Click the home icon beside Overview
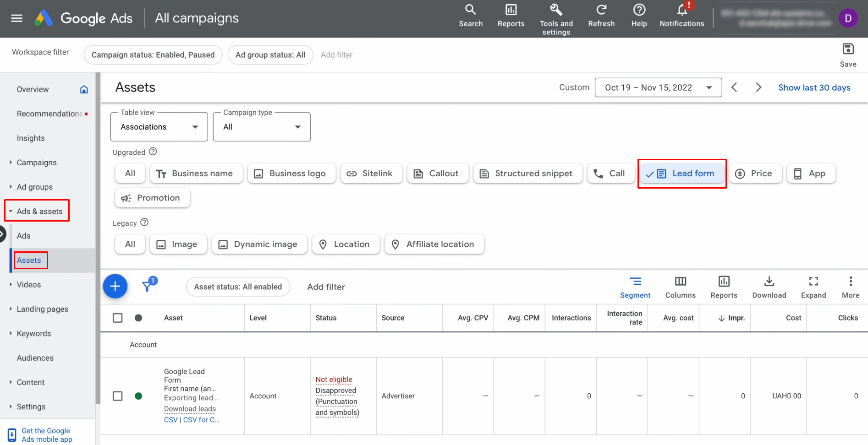868x445 pixels. [84, 89]
